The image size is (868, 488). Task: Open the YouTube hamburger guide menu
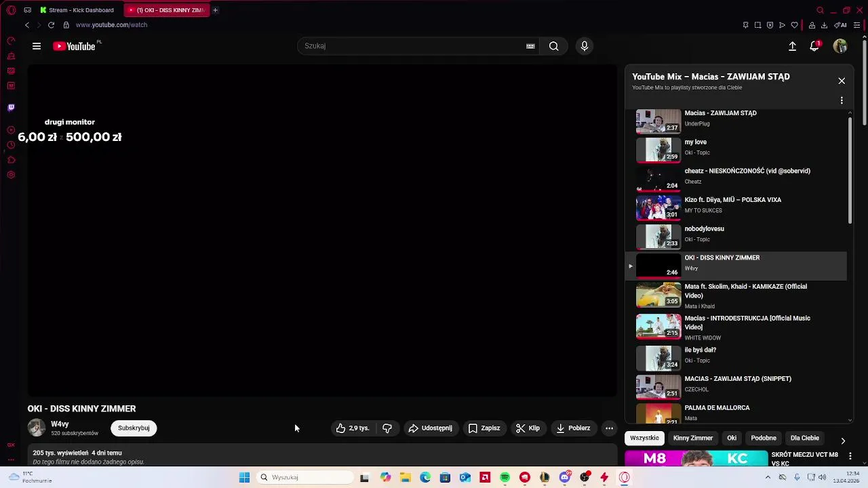[37, 46]
